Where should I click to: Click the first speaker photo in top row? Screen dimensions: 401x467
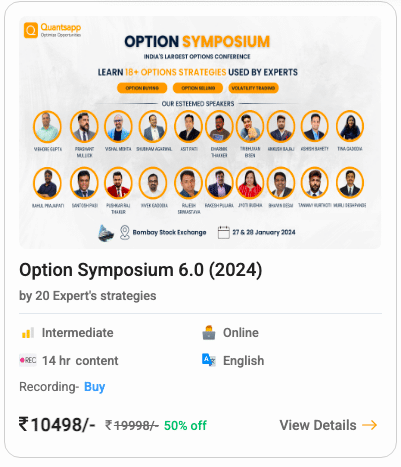coord(47,127)
